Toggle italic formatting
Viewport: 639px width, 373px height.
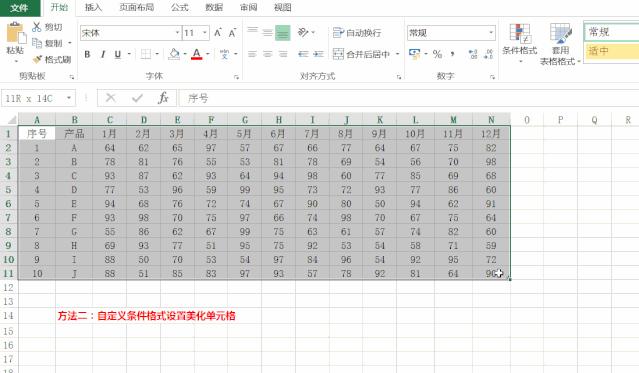pos(103,54)
